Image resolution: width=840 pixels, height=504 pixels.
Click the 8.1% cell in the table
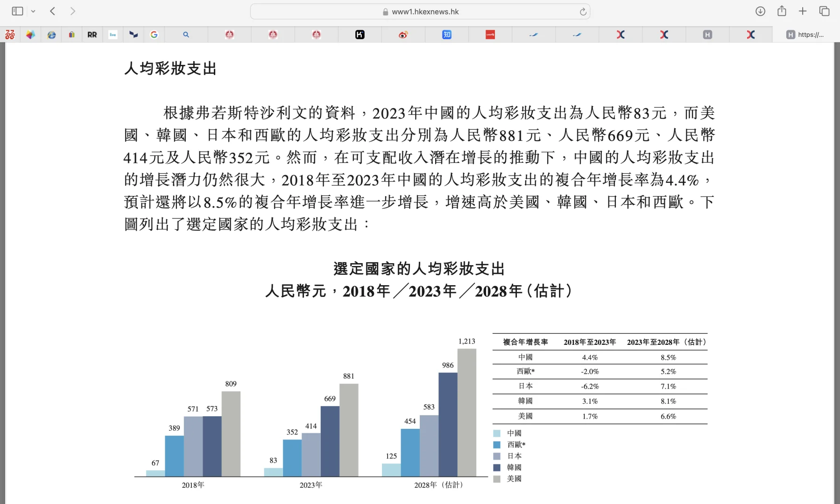[x=668, y=401]
